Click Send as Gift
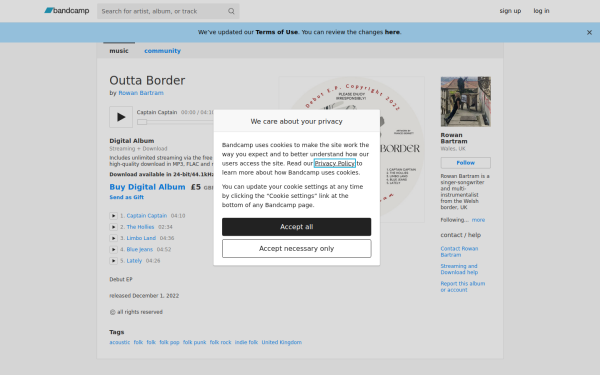This screenshot has width=600, height=375. tap(127, 197)
